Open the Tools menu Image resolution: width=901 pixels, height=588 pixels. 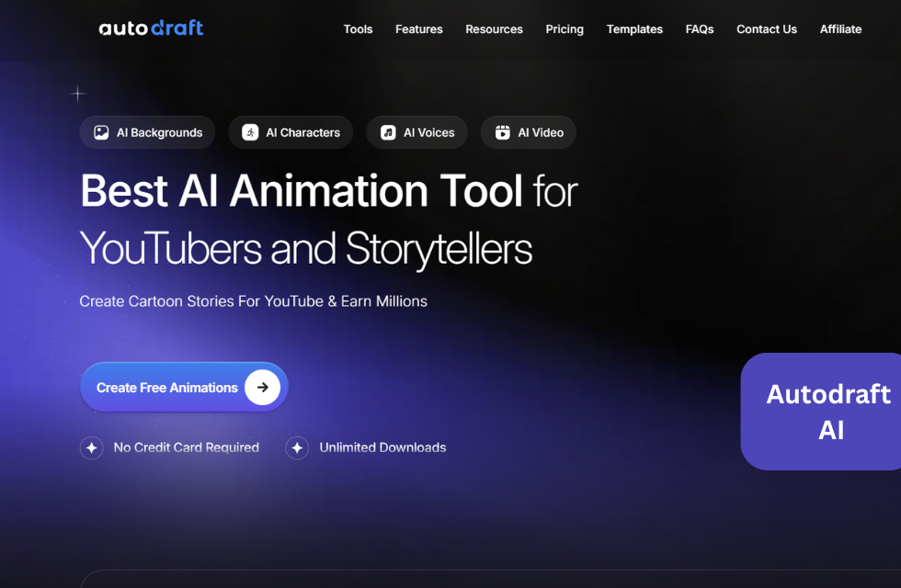(358, 29)
